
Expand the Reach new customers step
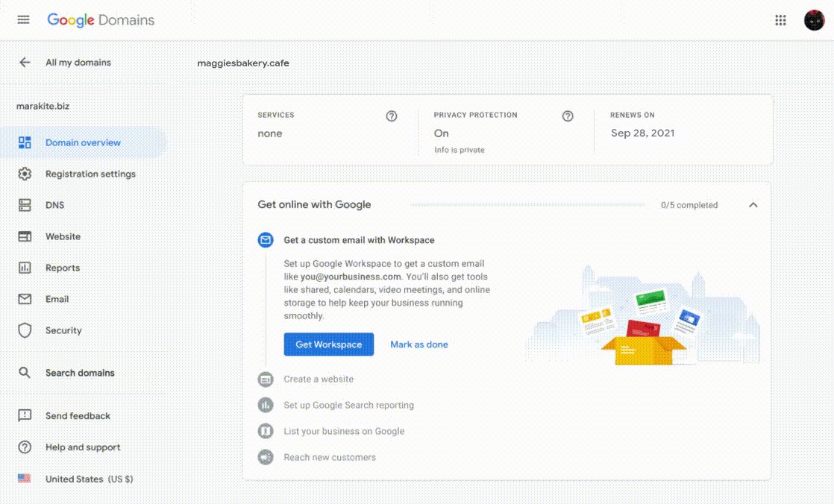(x=329, y=457)
